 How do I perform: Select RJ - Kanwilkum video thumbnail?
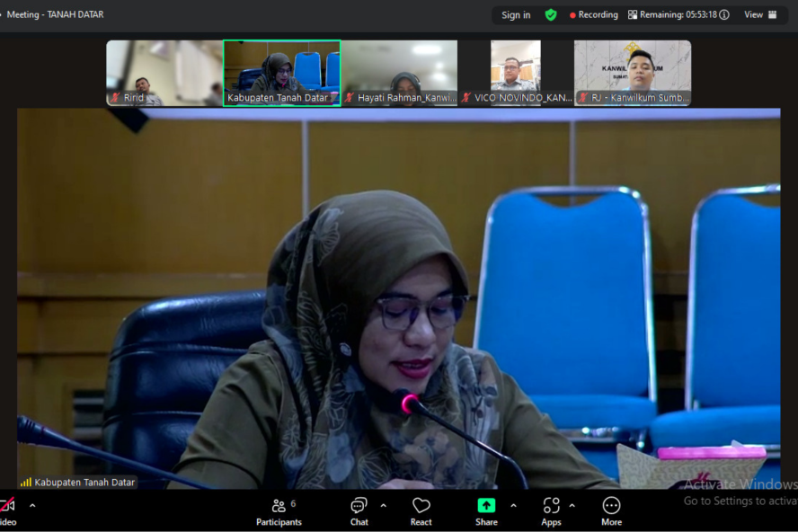[633, 72]
